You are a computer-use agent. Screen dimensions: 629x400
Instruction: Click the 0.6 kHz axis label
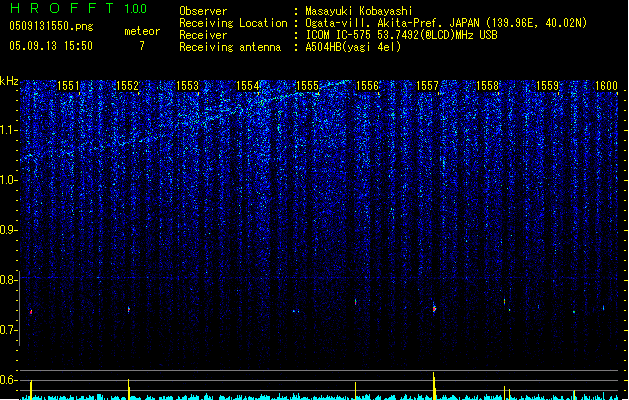click(8, 380)
